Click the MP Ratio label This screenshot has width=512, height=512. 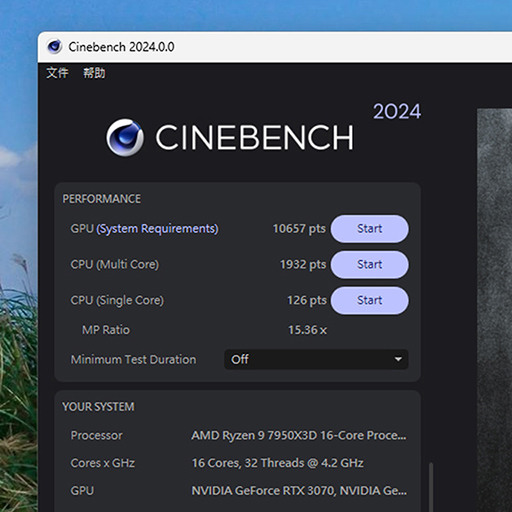coord(106,330)
